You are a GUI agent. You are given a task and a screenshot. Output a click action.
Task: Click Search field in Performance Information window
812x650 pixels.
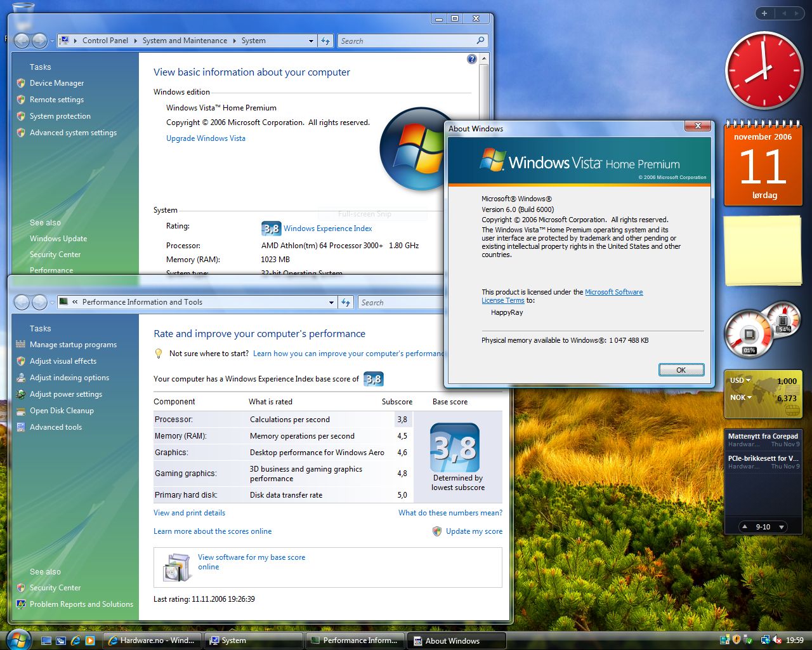pyautogui.click(x=401, y=302)
